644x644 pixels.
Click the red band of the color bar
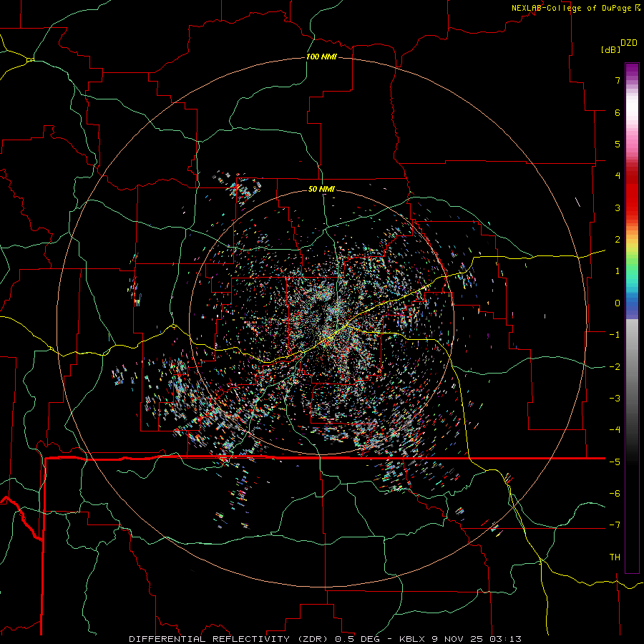tap(632, 201)
